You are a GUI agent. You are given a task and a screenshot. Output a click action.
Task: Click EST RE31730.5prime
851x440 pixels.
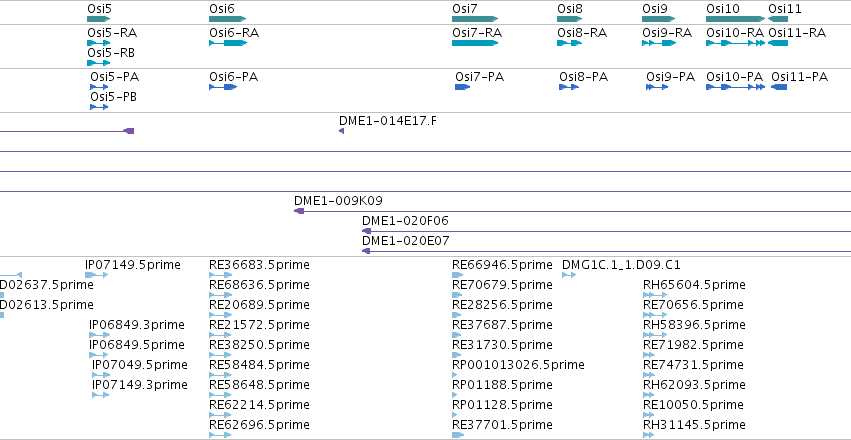tap(458, 355)
